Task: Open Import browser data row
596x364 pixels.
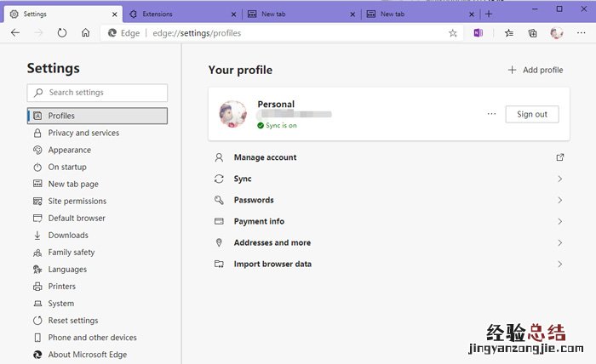Action: coord(272,264)
